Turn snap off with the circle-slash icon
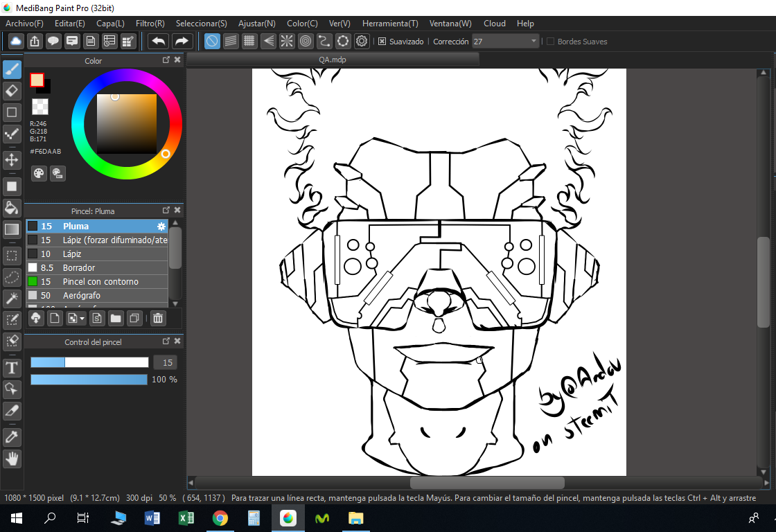The width and height of the screenshot is (776, 532). (212, 41)
